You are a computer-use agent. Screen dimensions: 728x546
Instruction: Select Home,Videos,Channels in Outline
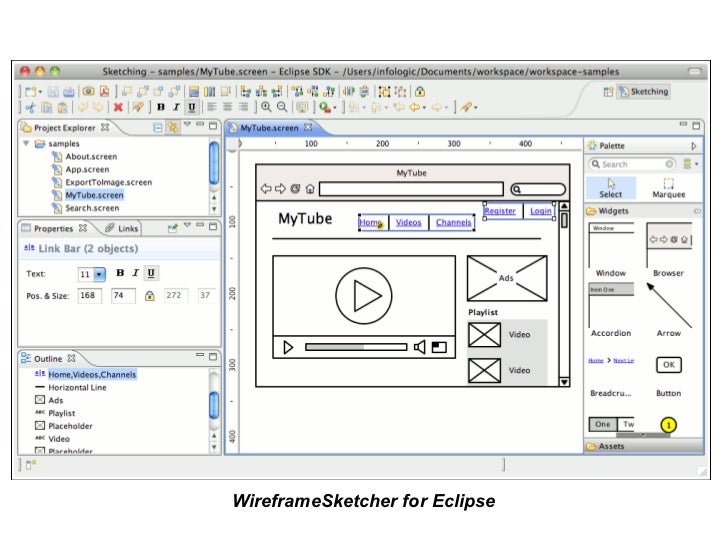92,374
